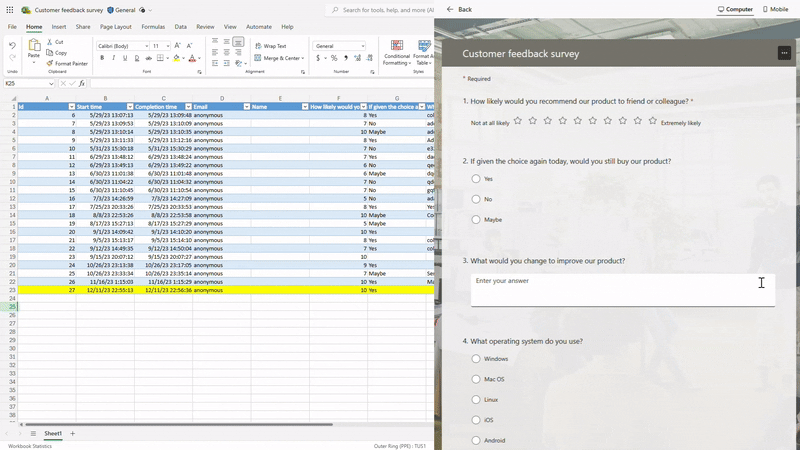
Task: Click the Undo arrow icon
Action: (12, 46)
